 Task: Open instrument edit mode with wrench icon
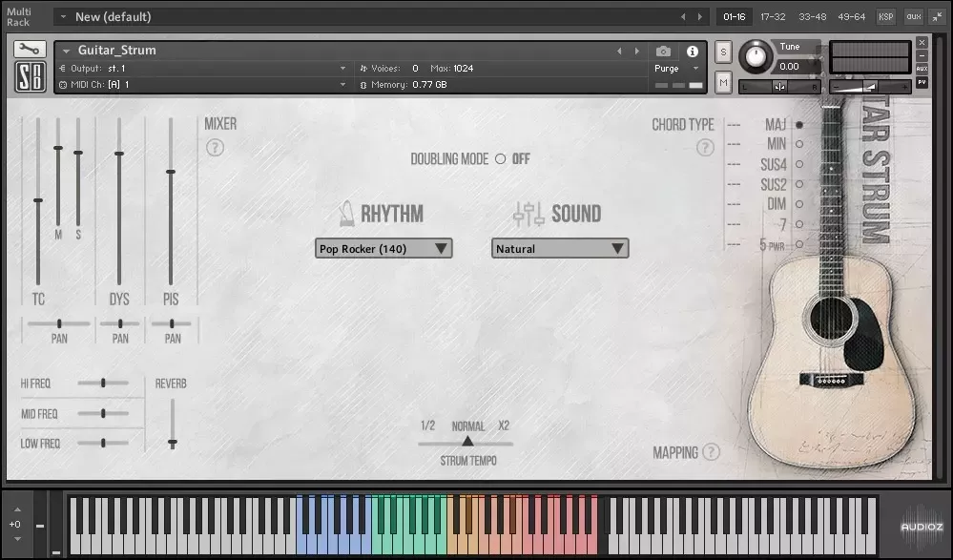coord(30,50)
